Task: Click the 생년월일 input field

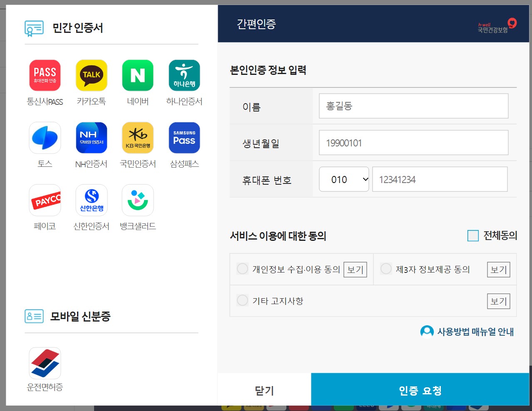Action: pos(413,143)
